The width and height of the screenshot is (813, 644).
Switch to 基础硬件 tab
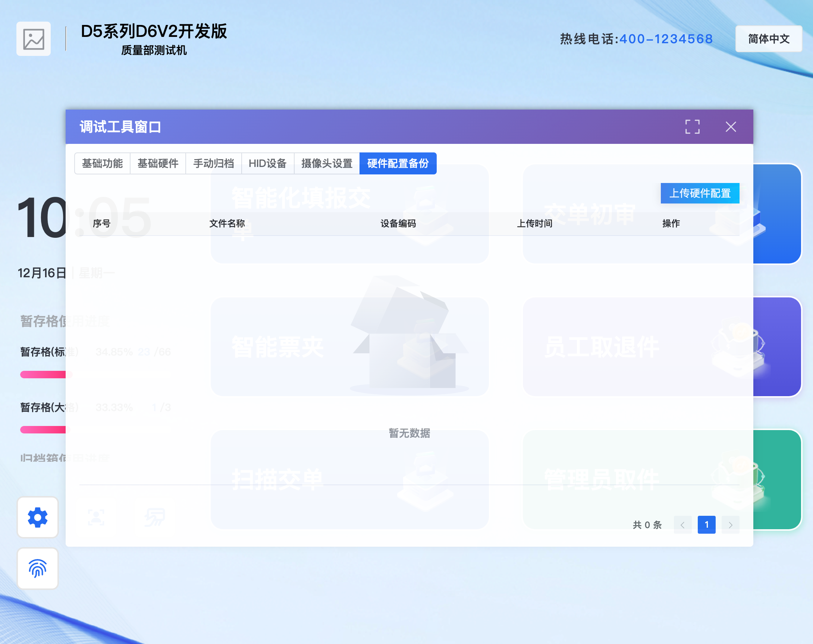[x=158, y=164]
